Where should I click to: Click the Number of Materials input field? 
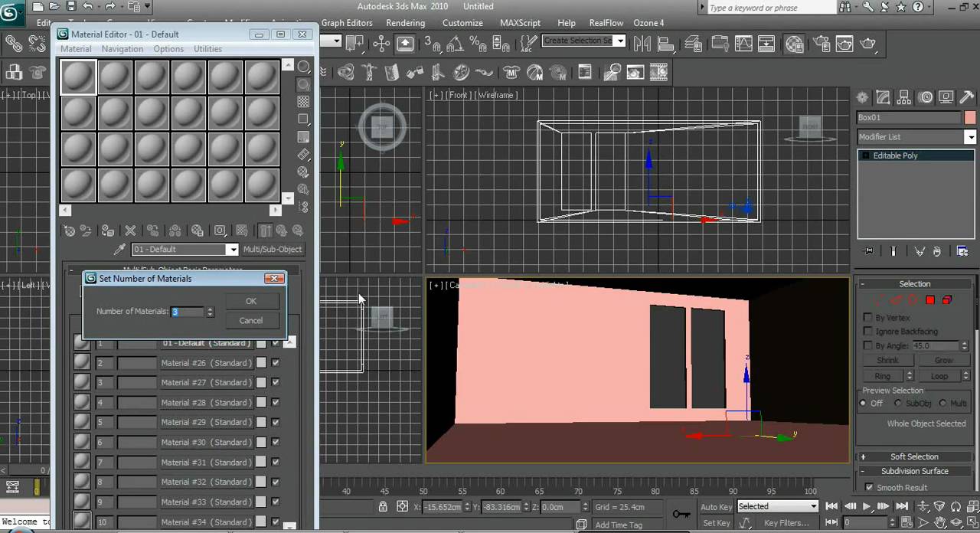(187, 312)
